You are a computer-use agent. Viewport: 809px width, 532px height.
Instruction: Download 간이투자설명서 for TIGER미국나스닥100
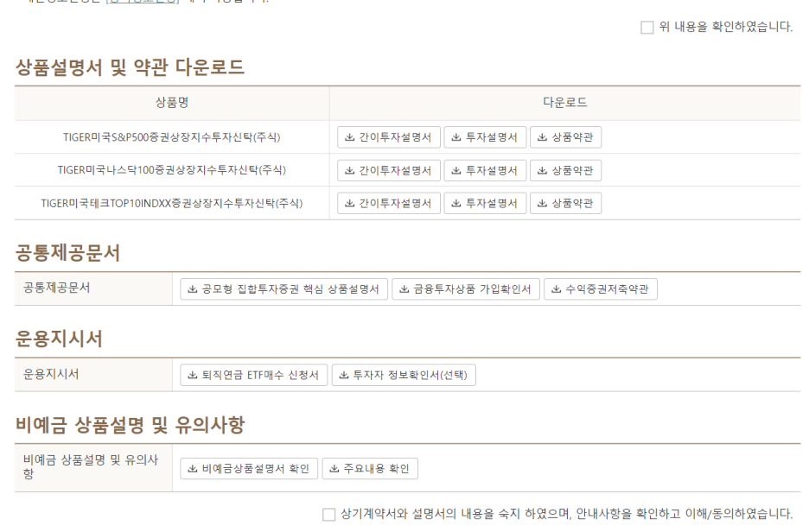point(388,170)
